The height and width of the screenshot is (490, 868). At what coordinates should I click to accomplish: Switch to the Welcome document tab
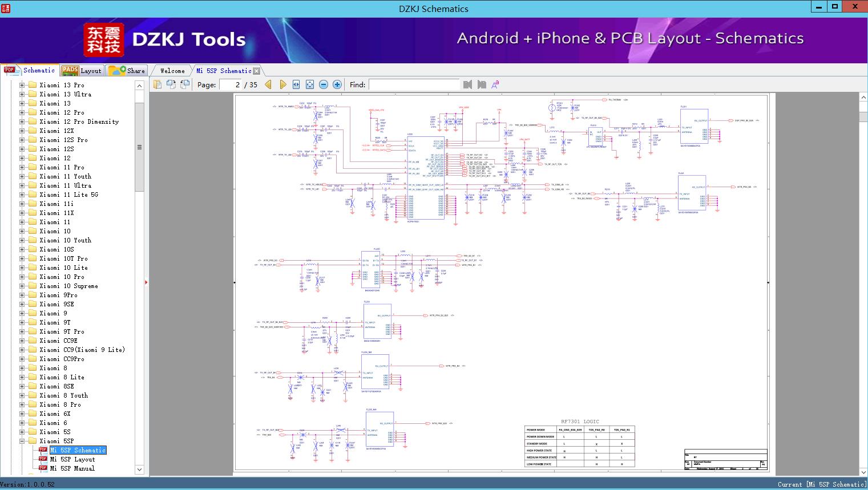pos(172,71)
